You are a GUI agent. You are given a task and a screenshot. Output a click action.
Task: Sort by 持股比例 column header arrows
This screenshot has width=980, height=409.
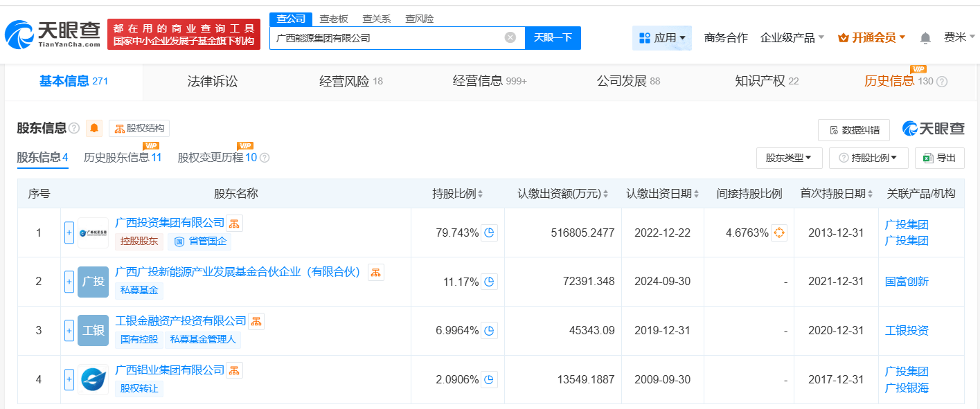(480, 194)
